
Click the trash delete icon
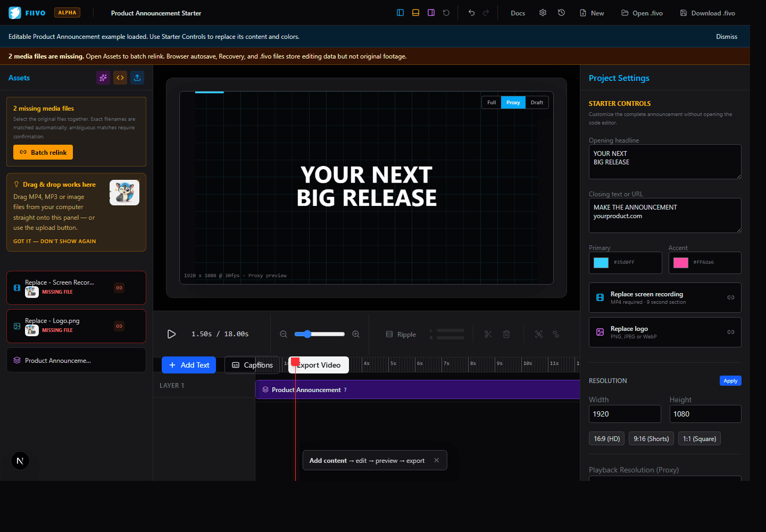(x=506, y=334)
